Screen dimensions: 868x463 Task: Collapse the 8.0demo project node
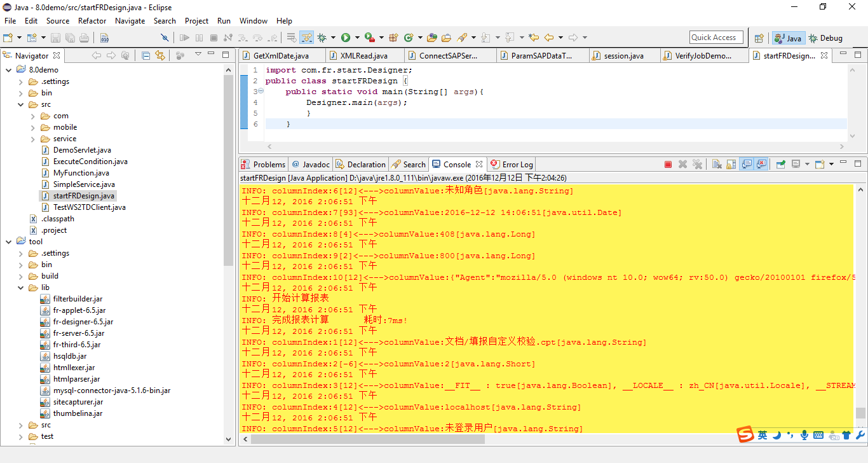click(9, 70)
